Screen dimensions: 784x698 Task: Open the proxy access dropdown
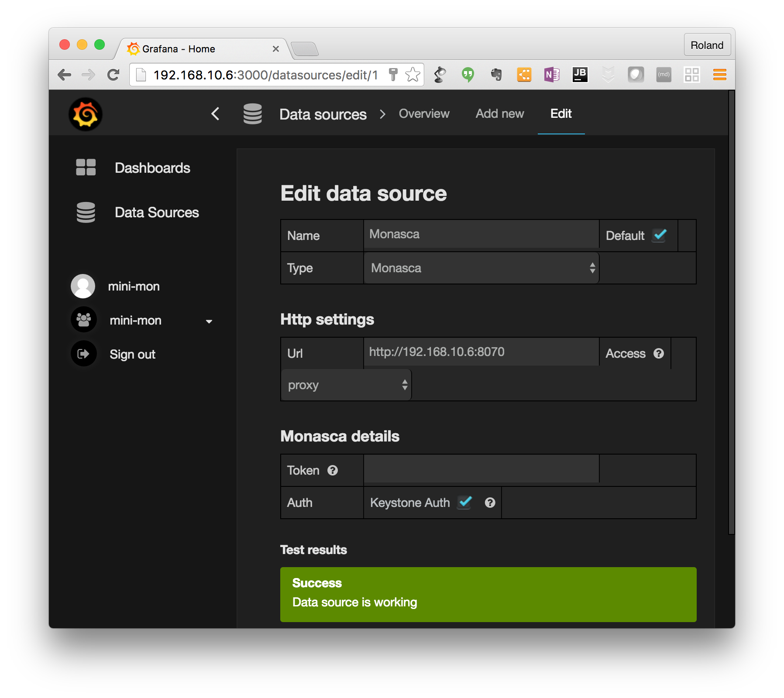(x=346, y=385)
